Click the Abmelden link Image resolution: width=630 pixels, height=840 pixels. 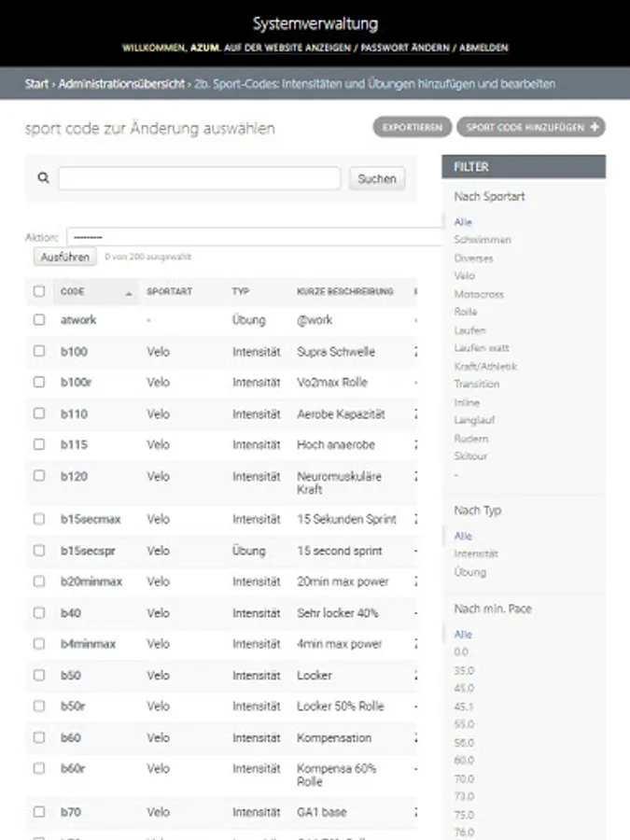click(483, 48)
